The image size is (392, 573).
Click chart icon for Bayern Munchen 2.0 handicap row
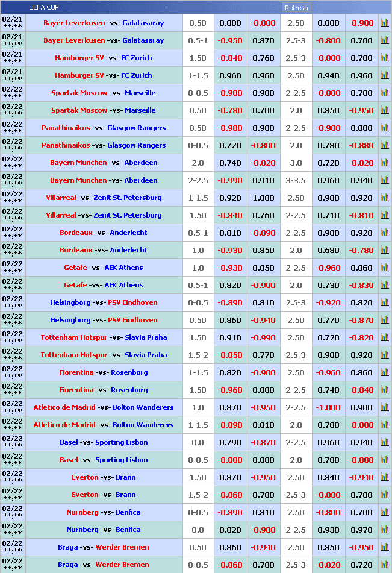coord(384,163)
